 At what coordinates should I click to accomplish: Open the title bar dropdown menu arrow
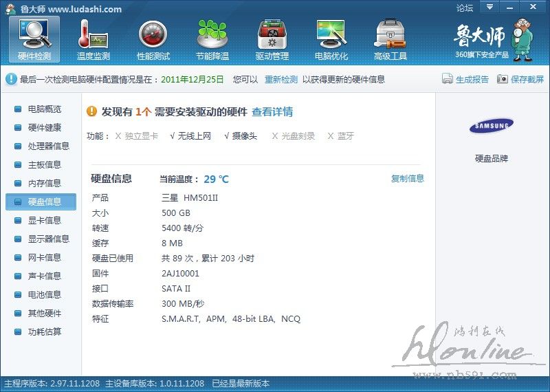coord(490,8)
